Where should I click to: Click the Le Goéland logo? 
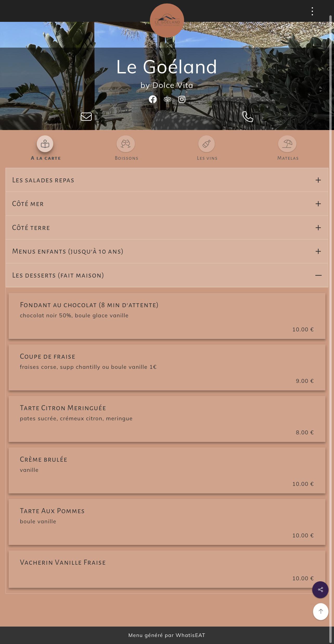coord(167,21)
